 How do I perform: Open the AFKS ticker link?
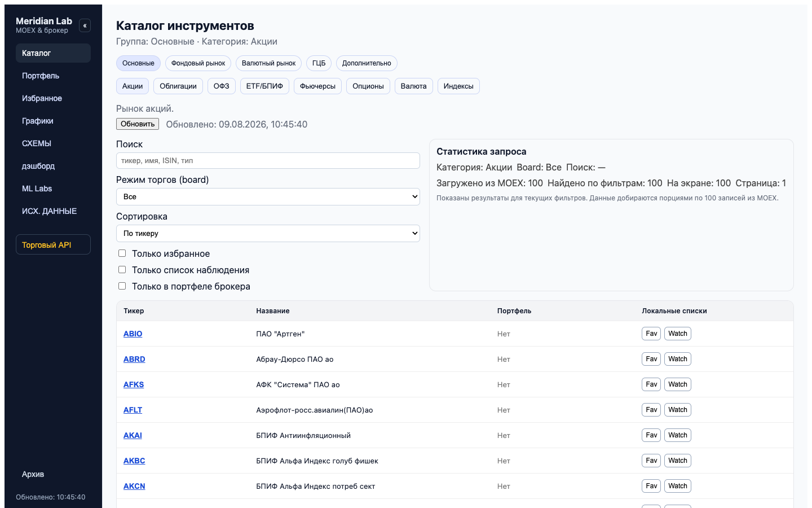click(x=134, y=384)
